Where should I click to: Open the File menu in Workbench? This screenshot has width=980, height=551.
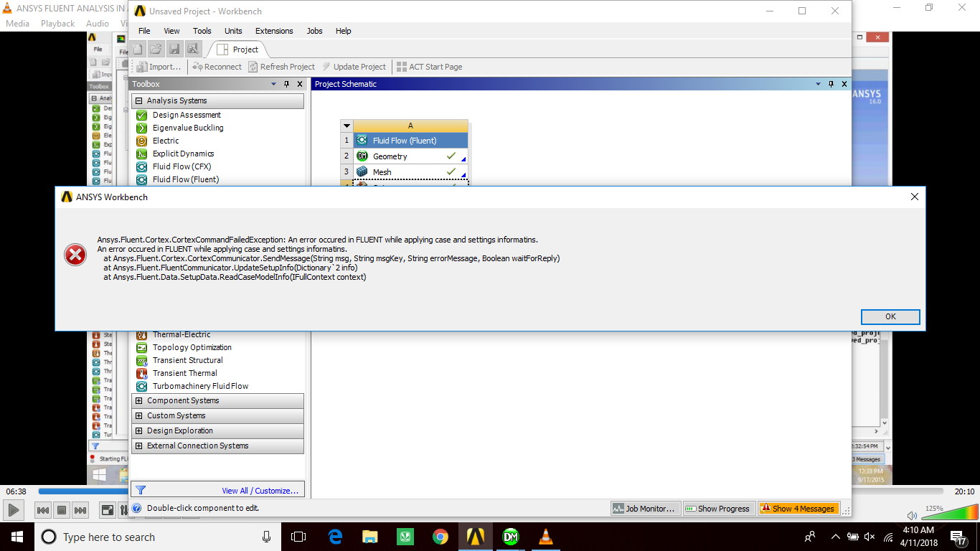pyautogui.click(x=144, y=31)
